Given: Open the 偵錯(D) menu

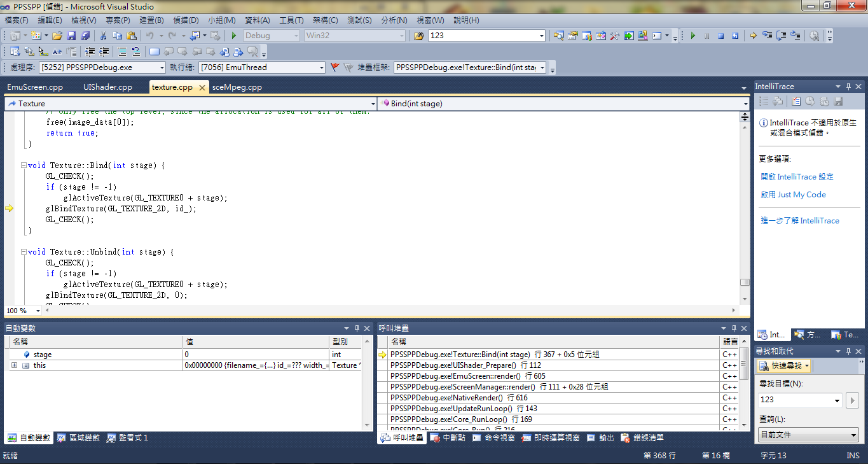Looking at the screenshot, I should click(x=185, y=20).
